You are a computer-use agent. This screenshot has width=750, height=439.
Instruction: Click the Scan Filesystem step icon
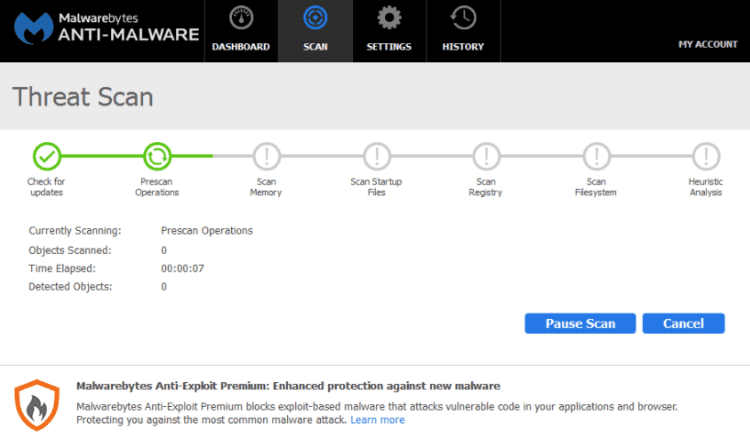[x=596, y=156]
